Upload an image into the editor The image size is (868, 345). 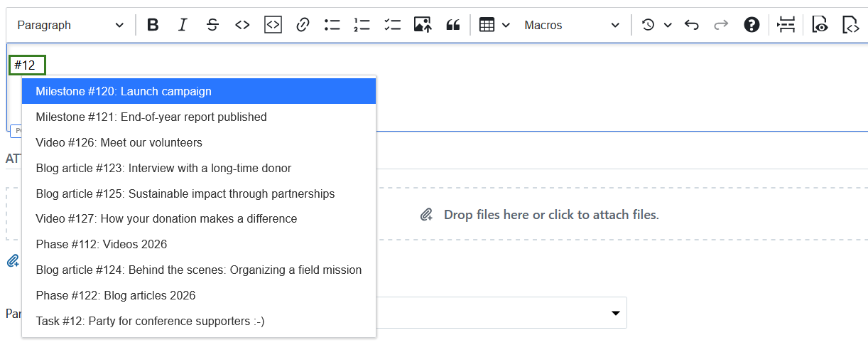point(423,25)
